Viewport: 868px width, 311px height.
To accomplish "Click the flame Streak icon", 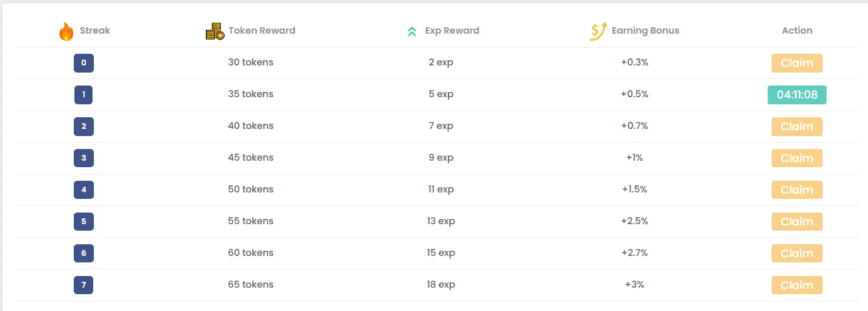I will [x=66, y=31].
